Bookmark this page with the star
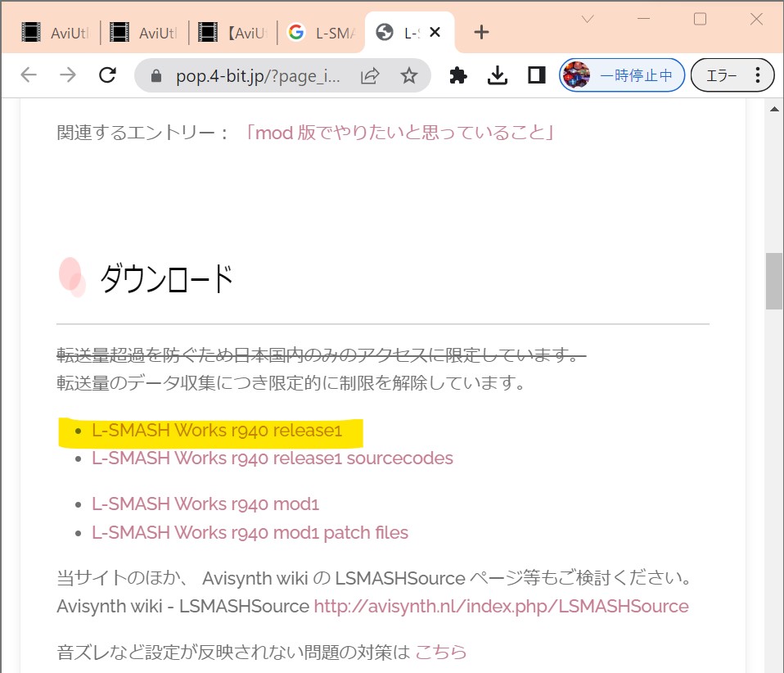 (x=409, y=75)
